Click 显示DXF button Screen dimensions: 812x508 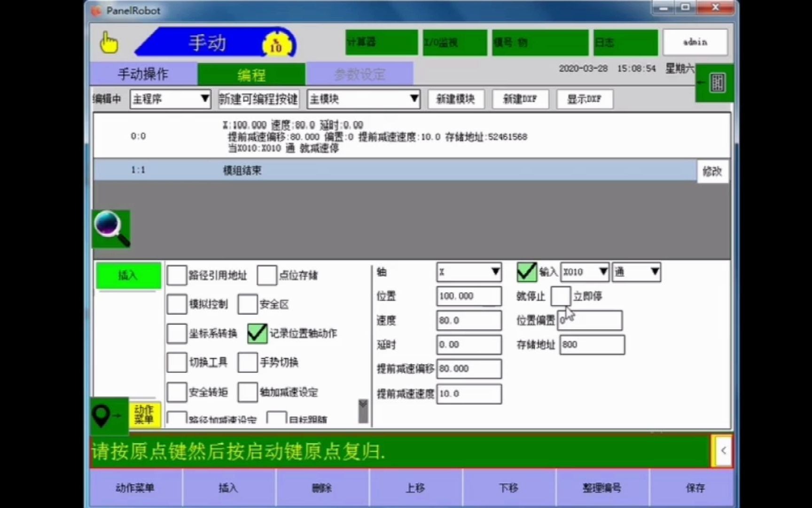[585, 99]
